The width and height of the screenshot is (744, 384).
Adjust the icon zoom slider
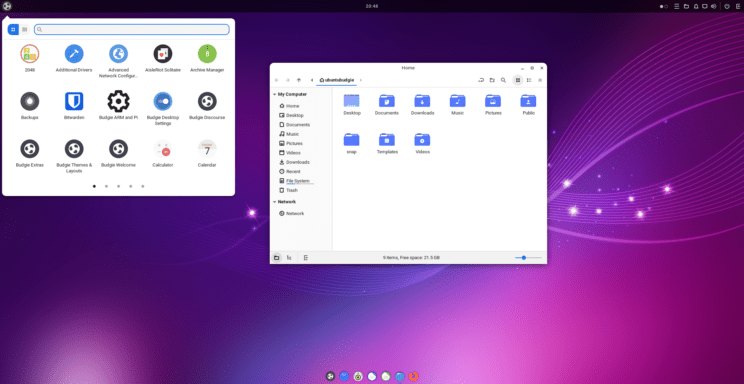coord(528,258)
